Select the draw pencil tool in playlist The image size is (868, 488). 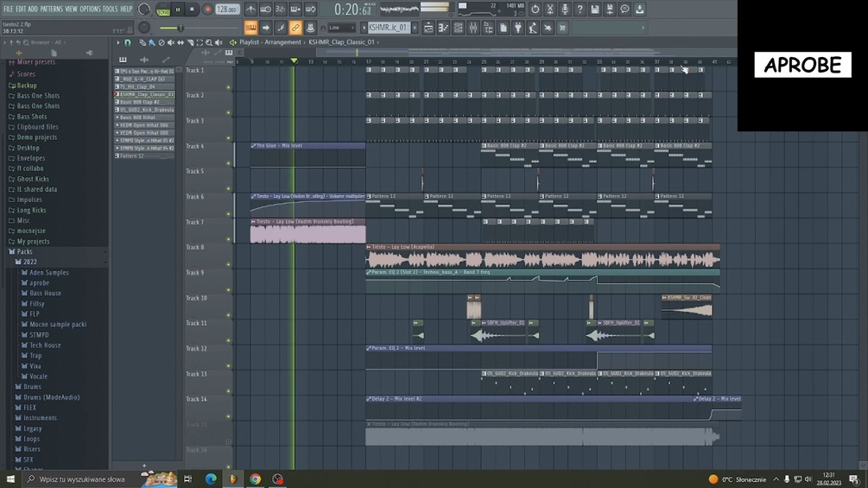(143, 42)
